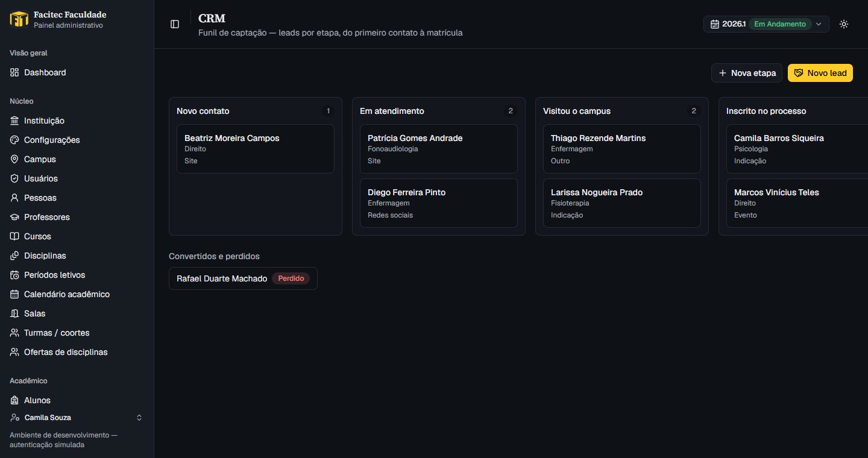868x458 pixels.
Task: Collapse the sidebar with the panel toggle
Action: point(175,24)
